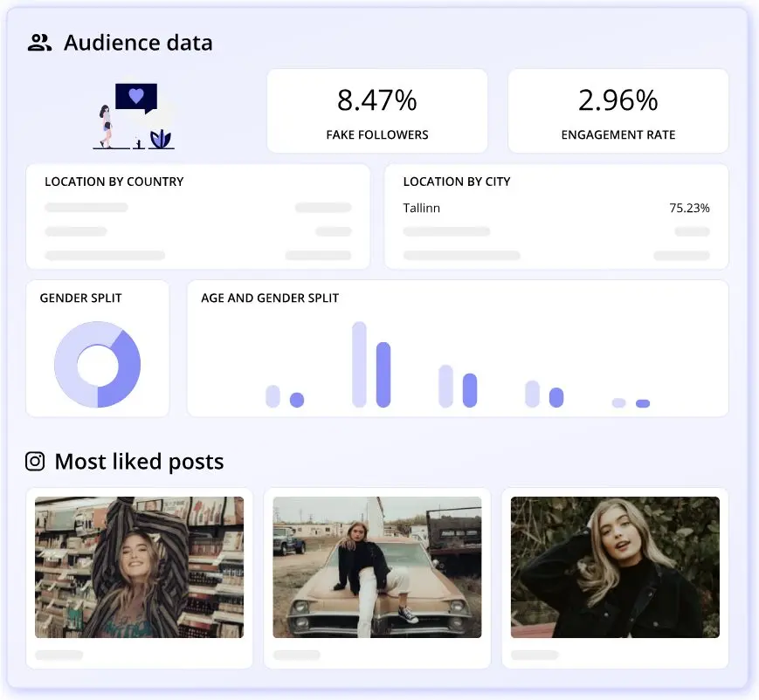
Task: Open the black jacket portrait post
Action: (x=615, y=567)
